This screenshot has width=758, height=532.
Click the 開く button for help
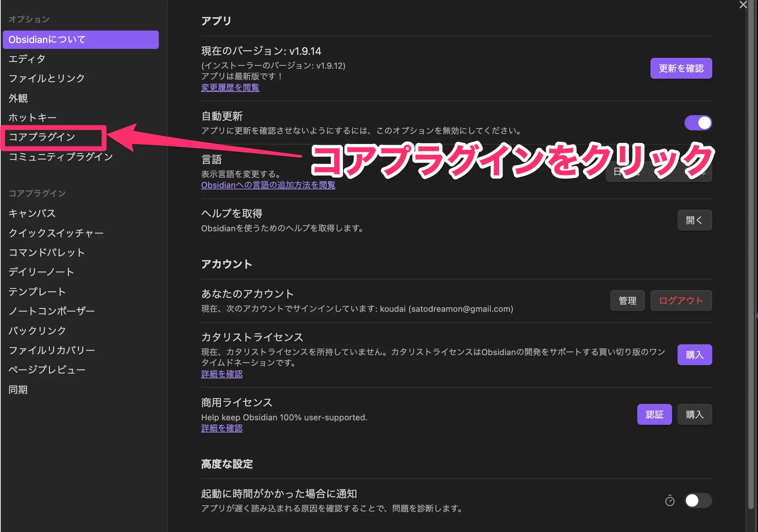(695, 220)
